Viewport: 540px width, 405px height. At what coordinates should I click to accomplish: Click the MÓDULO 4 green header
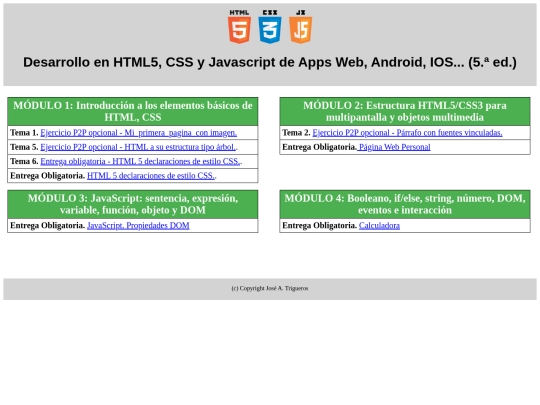tap(405, 204)
